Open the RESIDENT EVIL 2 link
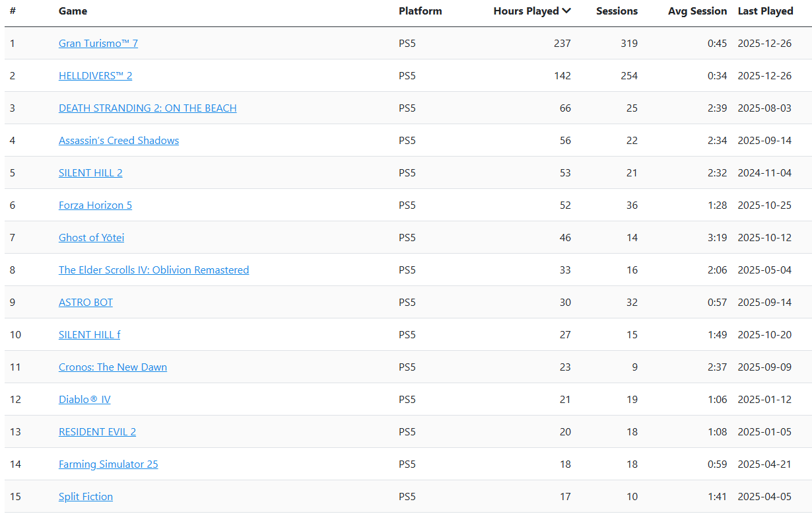This screenshot has height=514, width=812. [97, 432]
